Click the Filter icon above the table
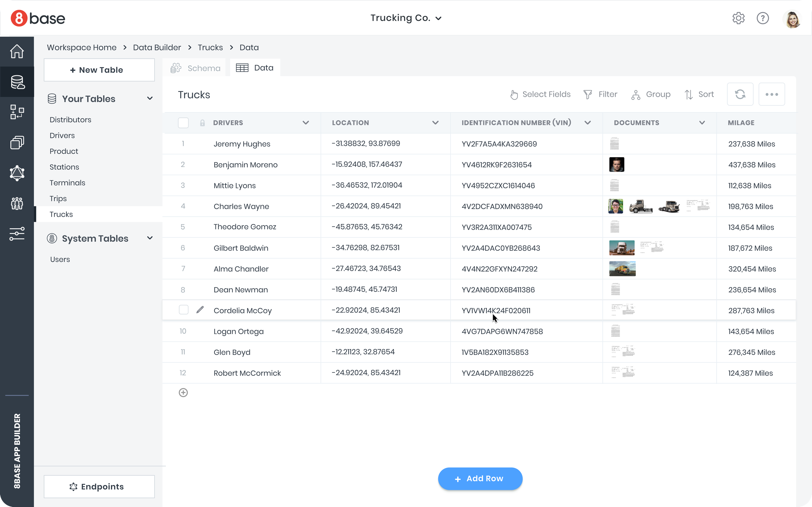 pos(588,94)
